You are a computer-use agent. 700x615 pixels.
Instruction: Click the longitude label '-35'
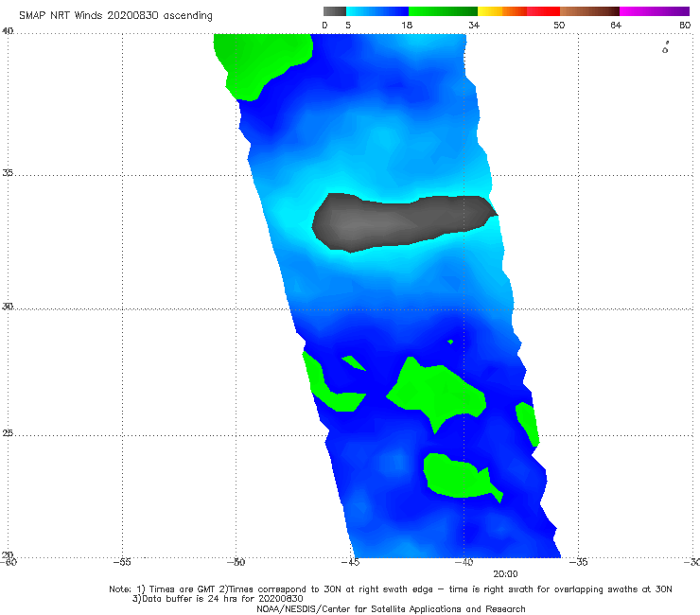[578, 562]
